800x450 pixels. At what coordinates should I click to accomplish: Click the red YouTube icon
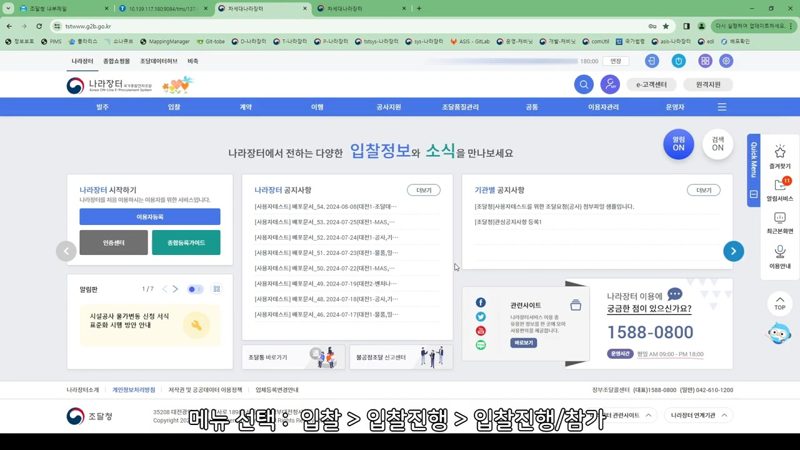(481, 331)
